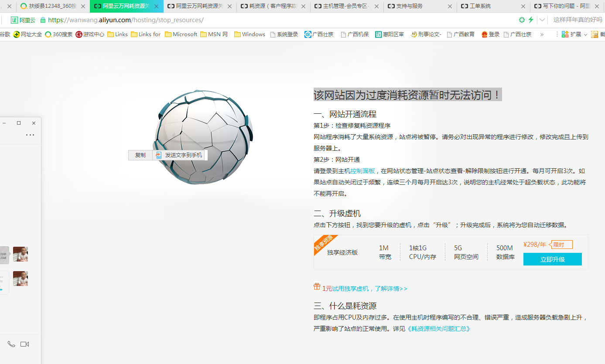Expand the bookmarks overflow chevron »
Image resolution: width=605 pixels, height=364 pixels.
click(542, 34)
